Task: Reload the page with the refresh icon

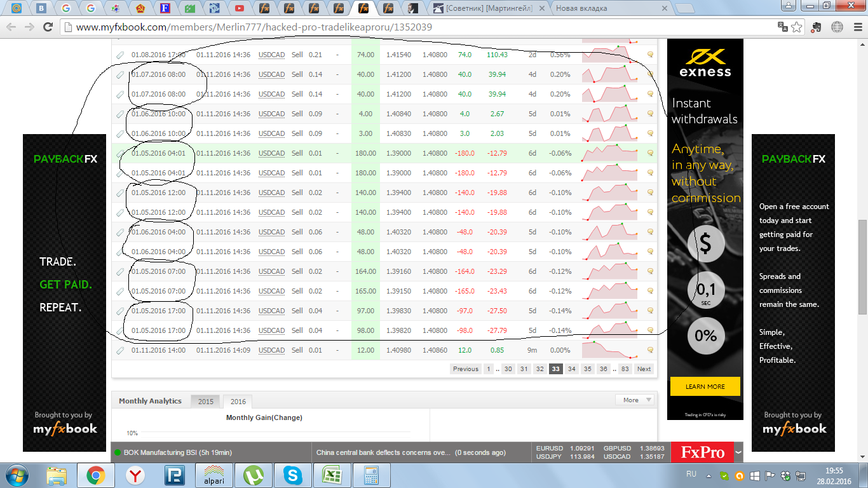Action: pos(48,27)
